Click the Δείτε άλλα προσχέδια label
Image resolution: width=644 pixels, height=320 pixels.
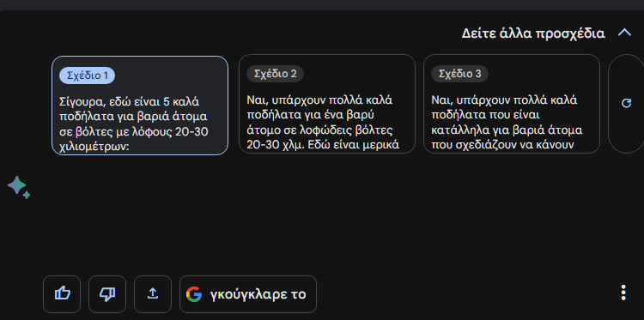click(x=533, y=33)
